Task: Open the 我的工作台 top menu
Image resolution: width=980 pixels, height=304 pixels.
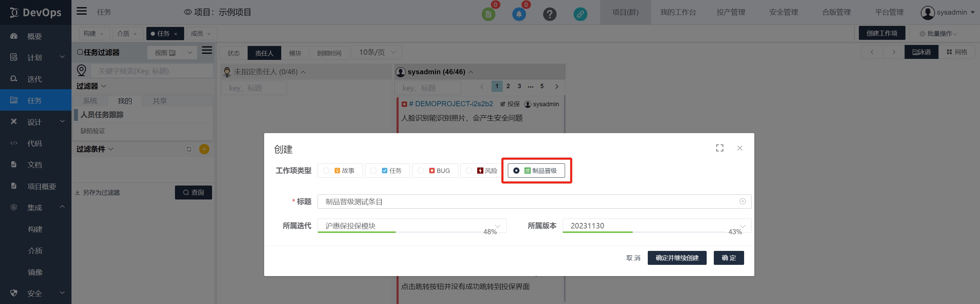Action: tap(678, 12)
